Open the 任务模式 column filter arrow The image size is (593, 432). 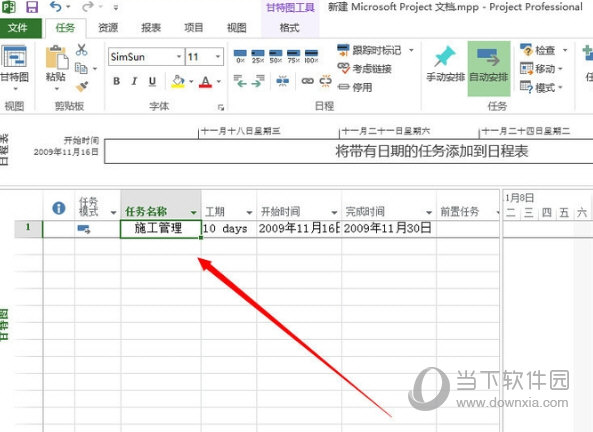113,212
